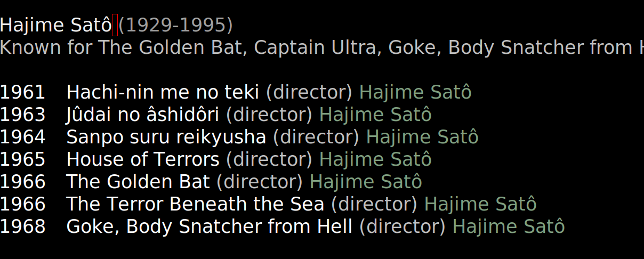Click the 1965 year label
Screen dimensions: 644x259
[x=23, y=159]
